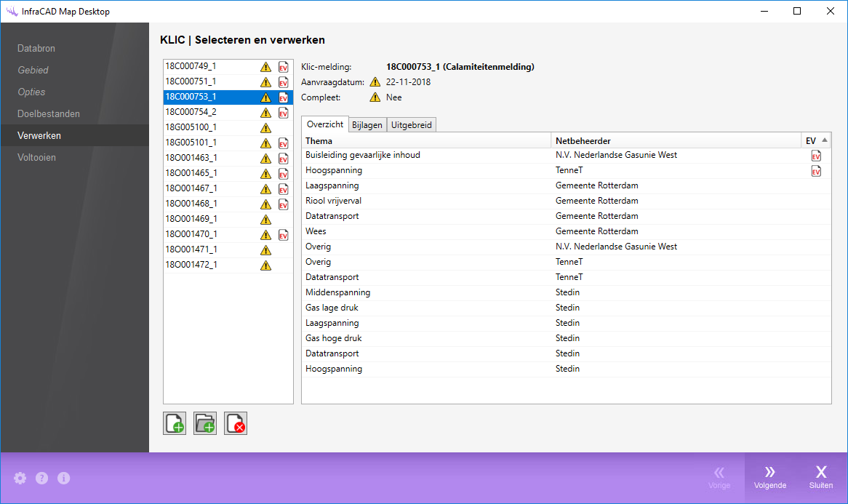Show info using the information icon
Viewport: 848px width, 504px height.
64,478
